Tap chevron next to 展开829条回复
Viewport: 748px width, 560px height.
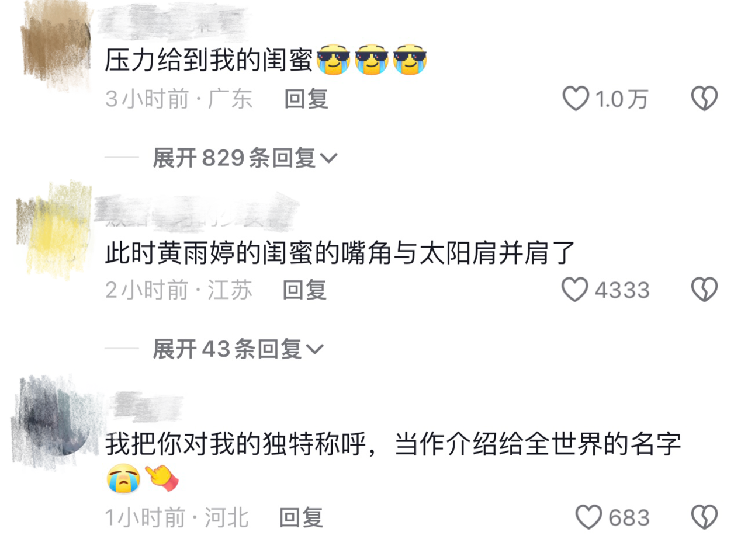click(329, 158)
